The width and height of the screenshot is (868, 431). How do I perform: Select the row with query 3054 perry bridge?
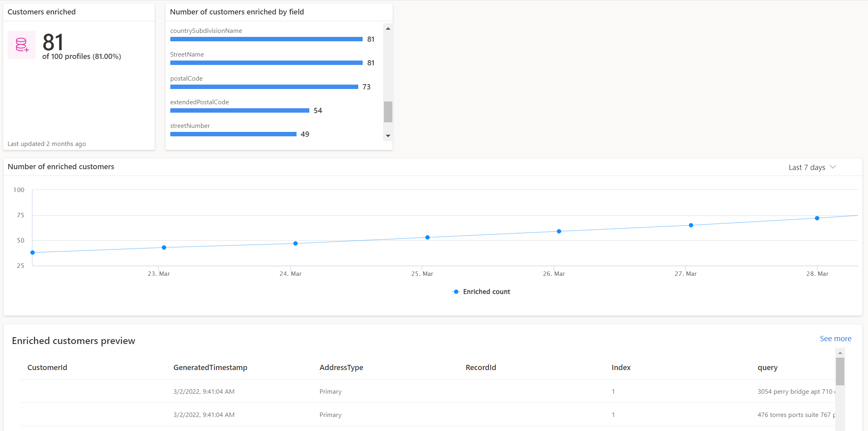[401, 391]
